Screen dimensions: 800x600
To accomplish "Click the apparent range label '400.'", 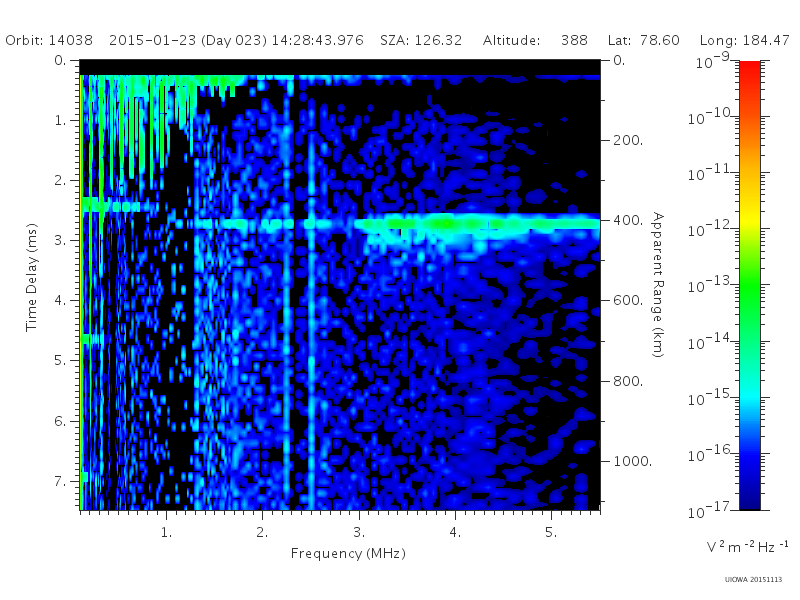I will coord(628,220).
